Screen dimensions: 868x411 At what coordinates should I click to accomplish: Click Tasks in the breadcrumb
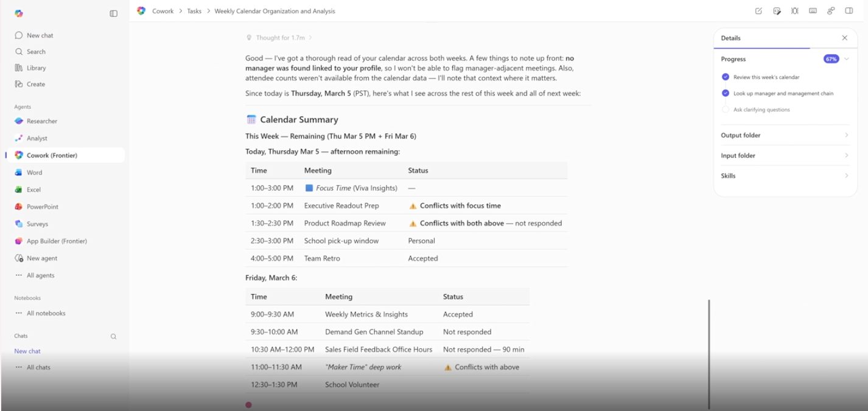pos(194,11)
